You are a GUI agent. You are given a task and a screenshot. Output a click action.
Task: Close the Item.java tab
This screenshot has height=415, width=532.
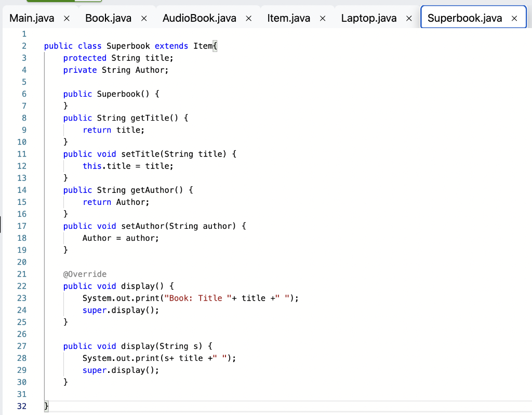[323, 17]
